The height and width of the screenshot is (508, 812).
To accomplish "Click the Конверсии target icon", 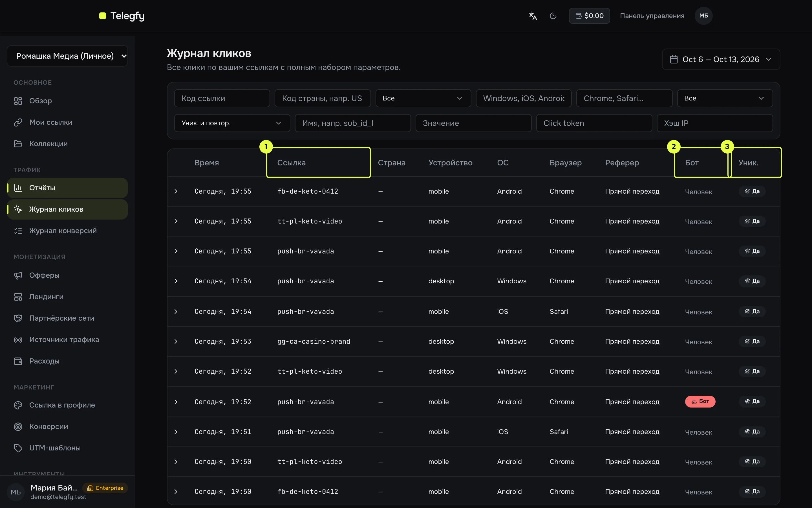I will [18, 427].
